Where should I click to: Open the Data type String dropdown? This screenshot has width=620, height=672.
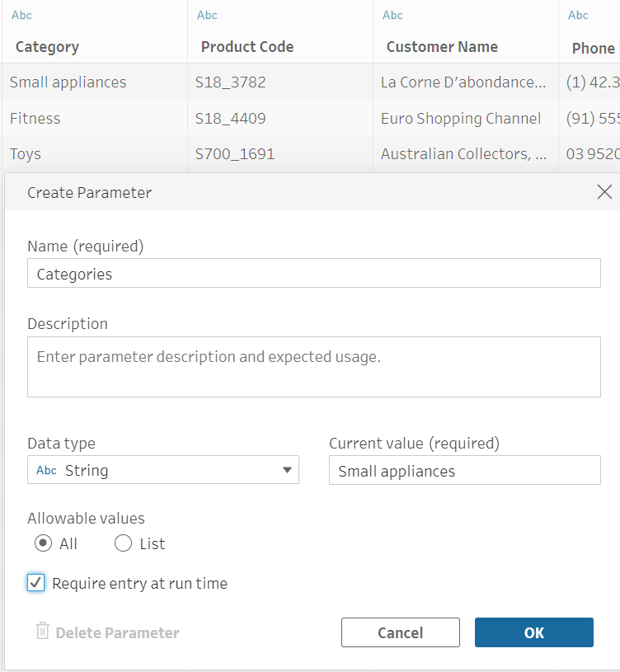coord(163,470)
